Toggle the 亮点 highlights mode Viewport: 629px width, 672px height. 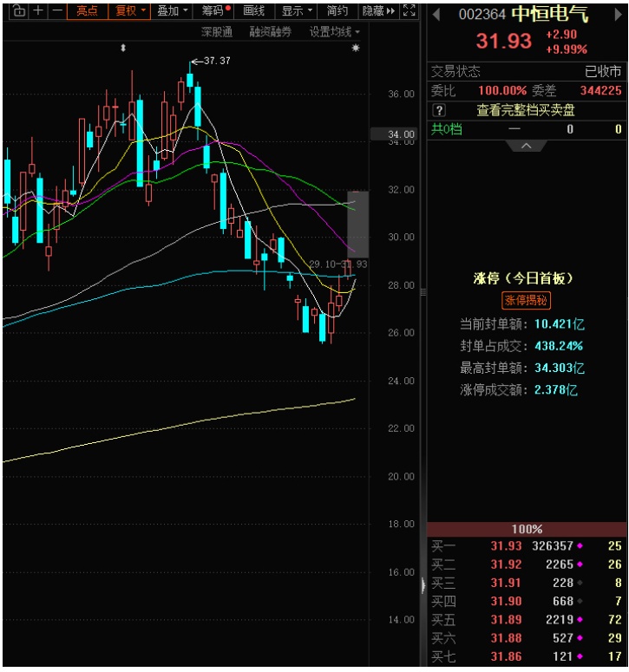pos(88,10)
